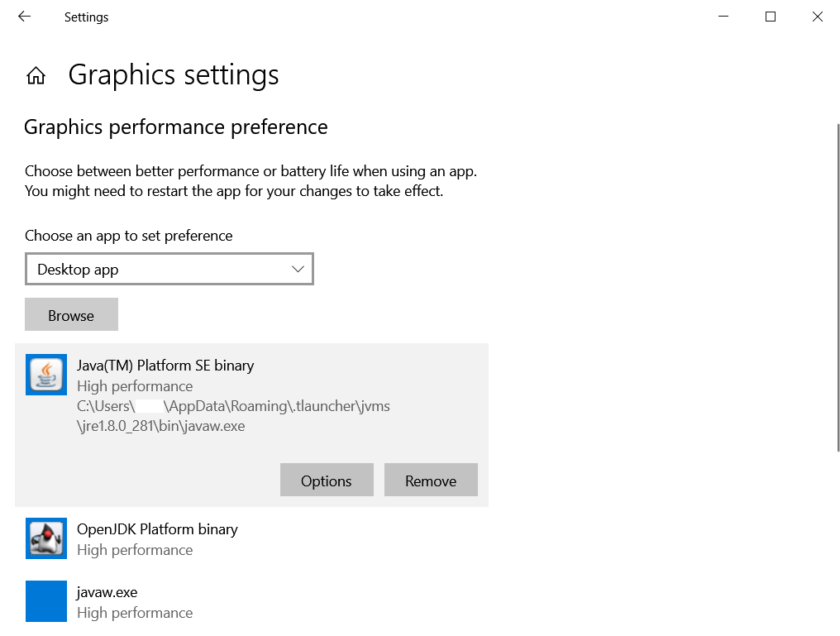
Task: Minimize the Settings window
Action: 723,17
